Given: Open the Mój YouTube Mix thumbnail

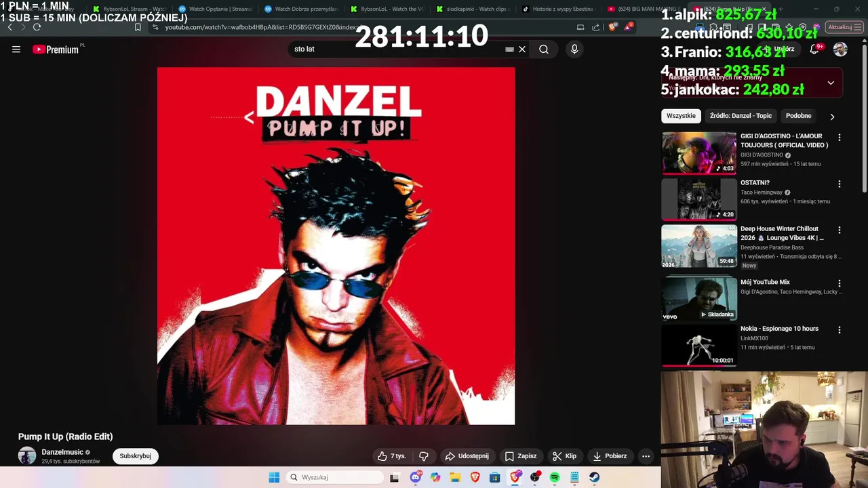Looking at the screenshot, I should click(x=699, y=298).
